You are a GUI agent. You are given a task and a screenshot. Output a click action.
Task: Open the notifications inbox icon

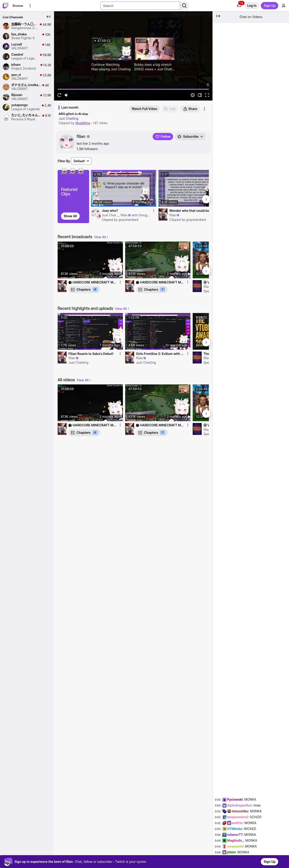pyautogui.click(x=239, y=5)
